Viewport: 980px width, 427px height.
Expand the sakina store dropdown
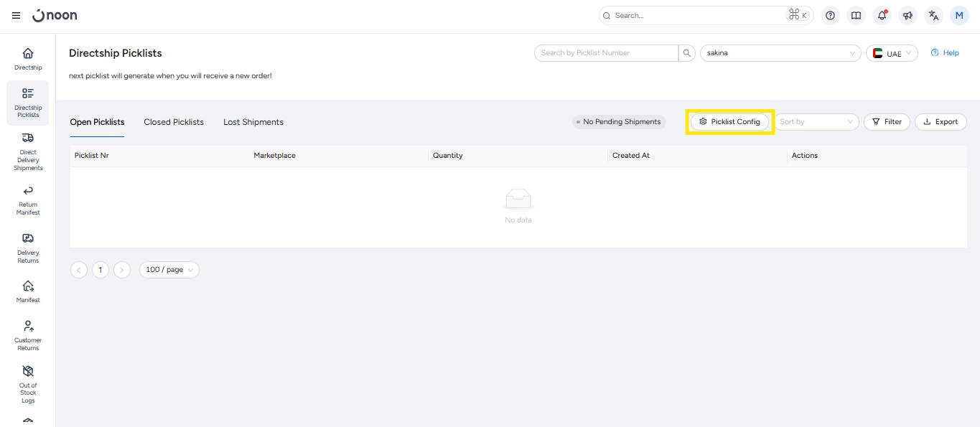point(780,53)
